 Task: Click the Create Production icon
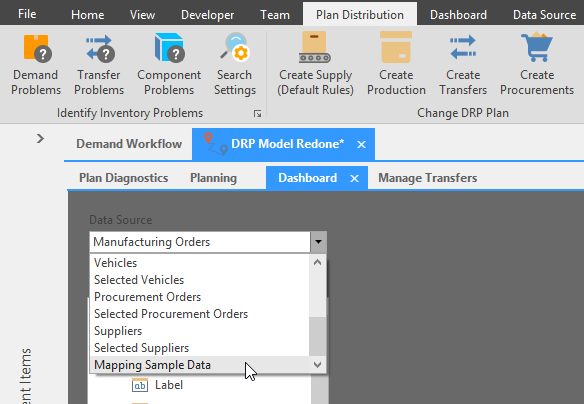[396, 47]
